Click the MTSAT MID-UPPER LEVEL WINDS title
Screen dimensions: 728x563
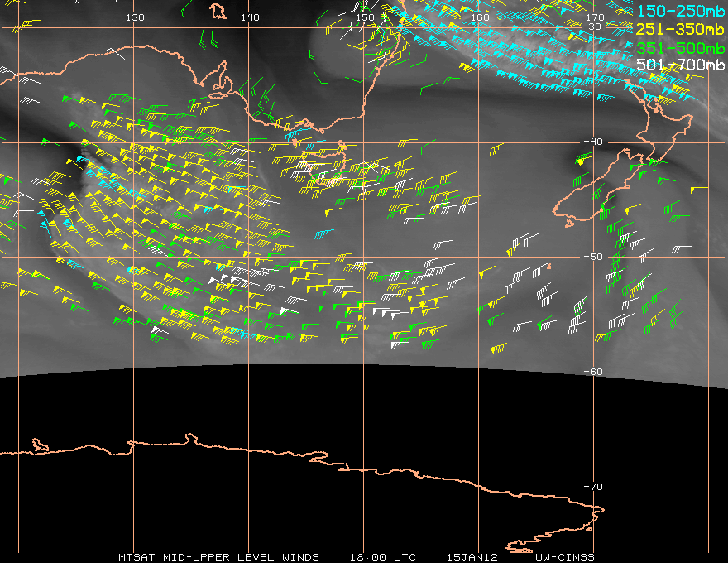(x=218, y=557)
